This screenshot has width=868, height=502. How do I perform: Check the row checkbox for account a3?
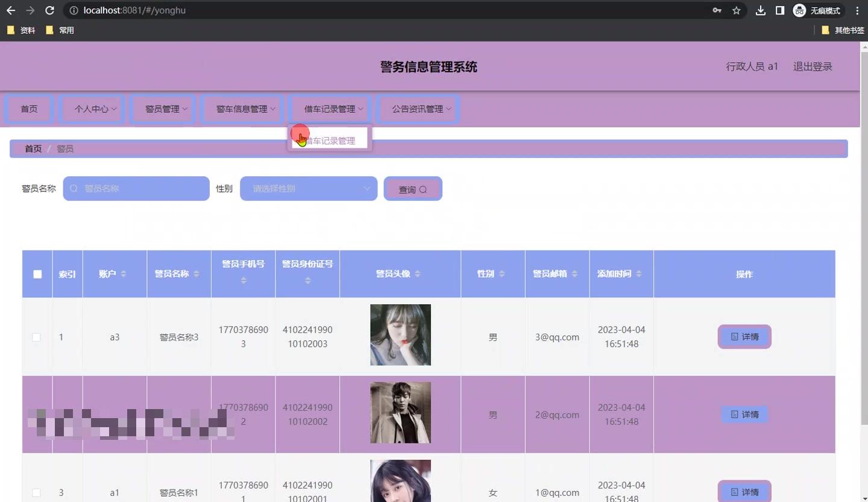tap(36, 337)
